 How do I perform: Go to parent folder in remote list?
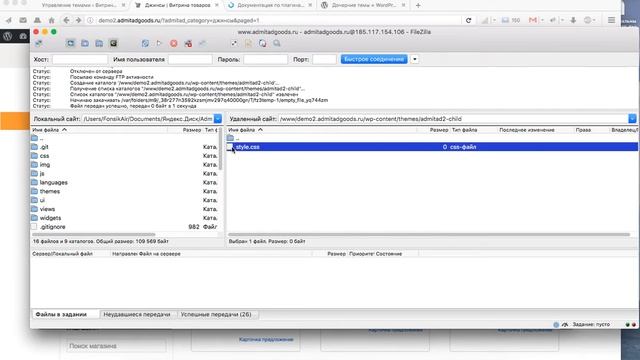[432, 138]
